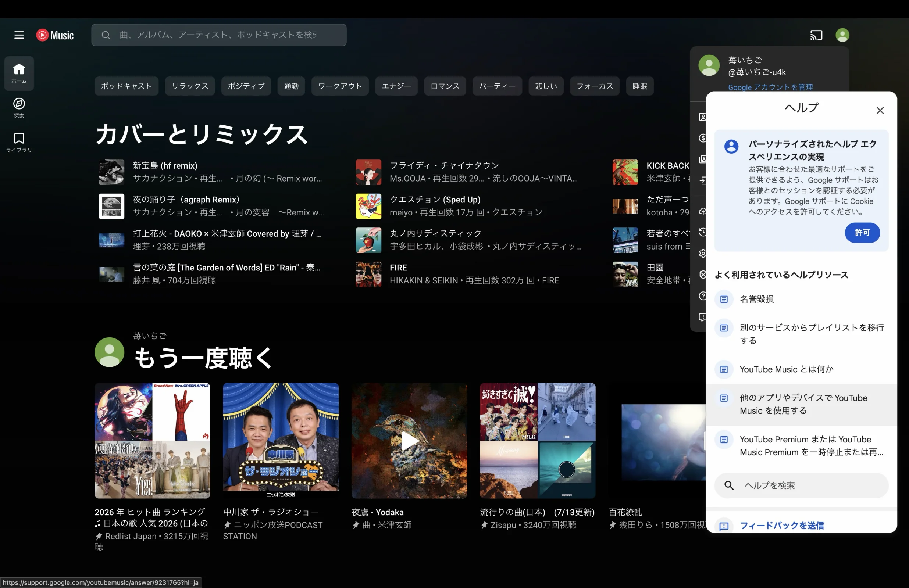Screen dimensions: 909x588
Task: Click the カバーとリミックス section heading
Action: (201, 135)
